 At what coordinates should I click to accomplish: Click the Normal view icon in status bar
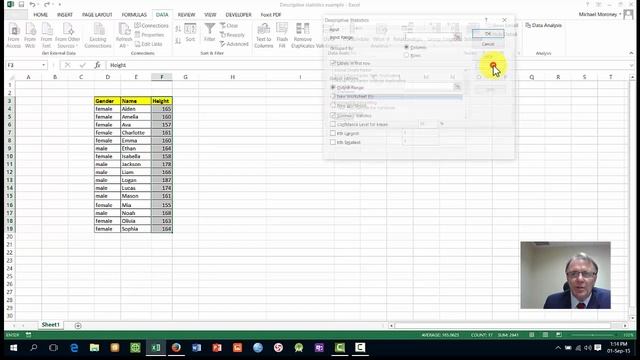coord(531,335)
